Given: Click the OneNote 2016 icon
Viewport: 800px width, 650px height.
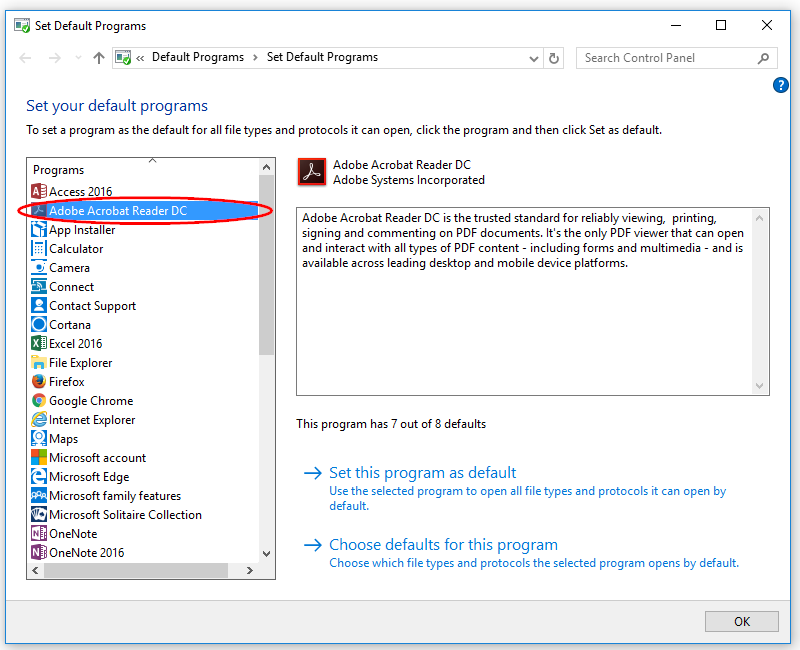Looking at the screenshot, I should 39,552.
